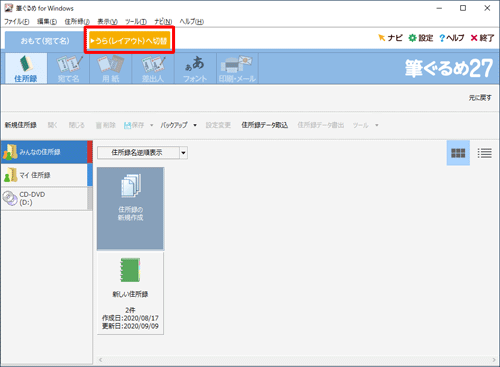This screenshot has width=500, height=367.
Task: Click 住所録データ取込 import button
Action: [265, 125]
